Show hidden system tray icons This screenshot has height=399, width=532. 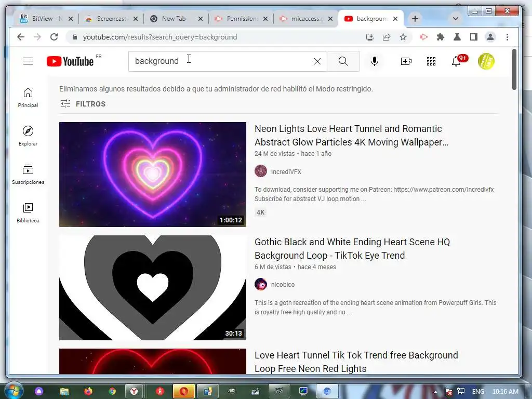pyautogui.click(x=436, y=392)
